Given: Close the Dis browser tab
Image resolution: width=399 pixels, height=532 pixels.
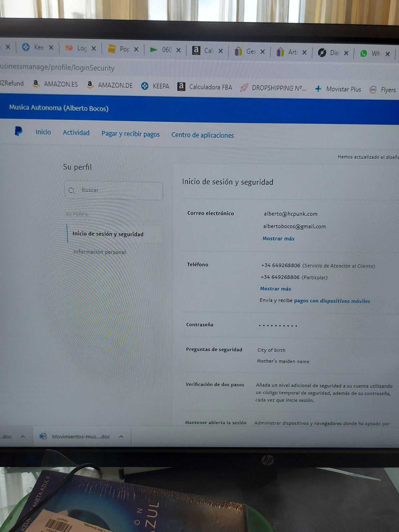Looking at the screenshot, I should [346, 53].
